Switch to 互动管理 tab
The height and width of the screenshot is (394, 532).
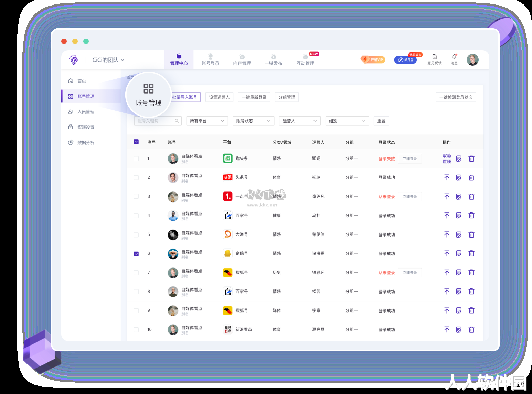(x=306, y=60)
